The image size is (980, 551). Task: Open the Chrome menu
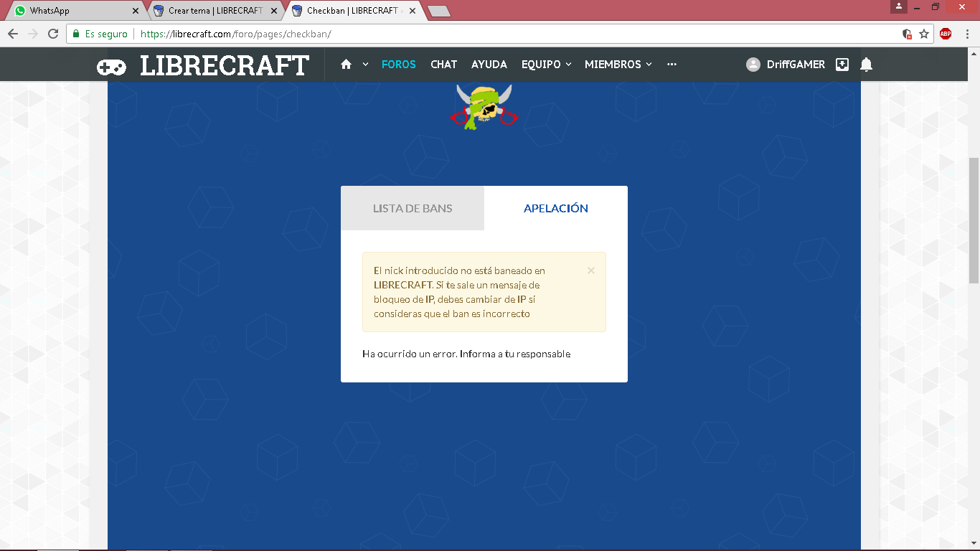pos(966,34)
